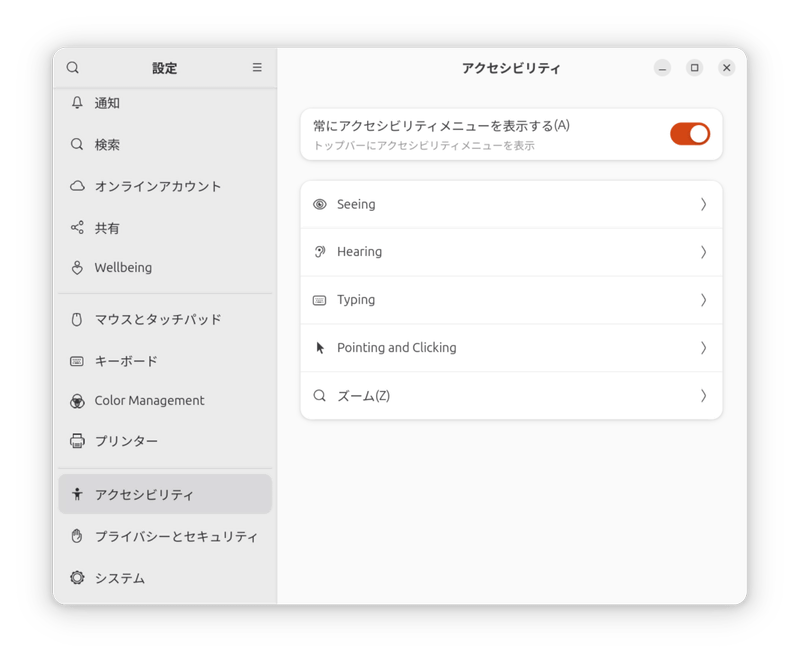
Task: Expand the Seeing settings row
Action: (x=703, y=204)
